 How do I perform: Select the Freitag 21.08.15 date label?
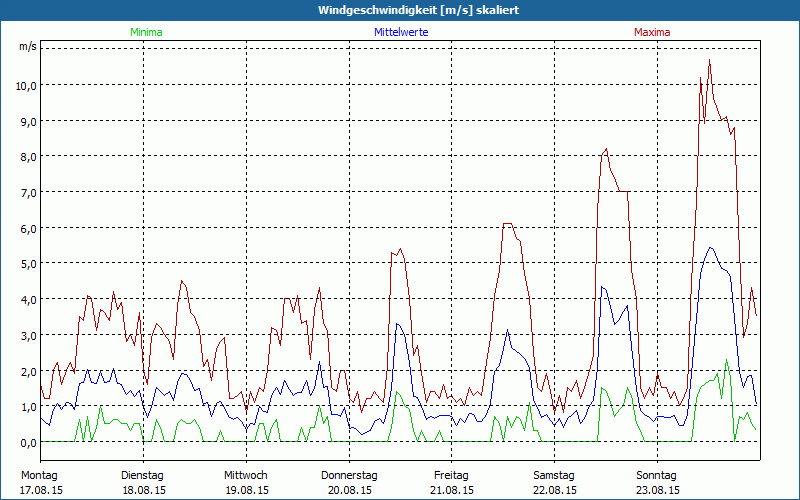point(451,482)
